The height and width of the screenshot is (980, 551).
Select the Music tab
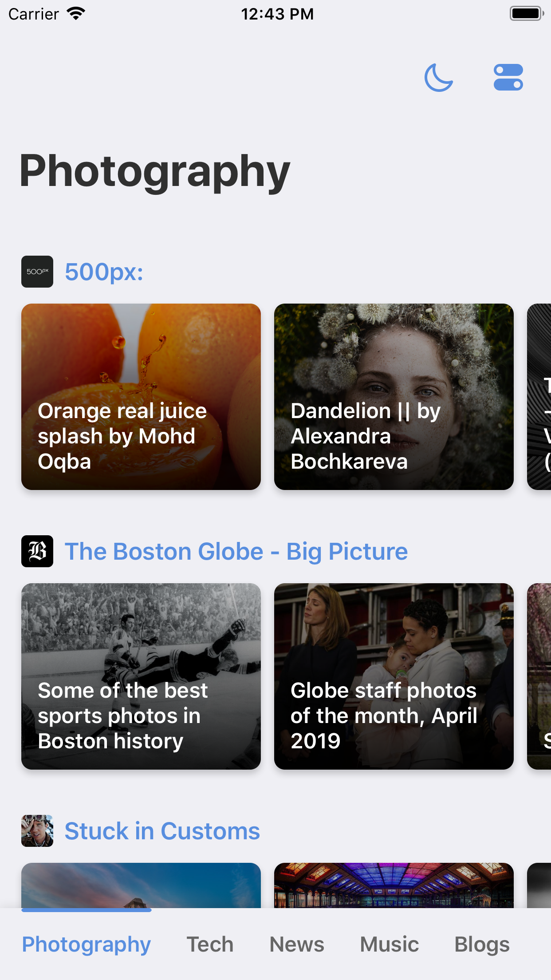click(x=389, y=944)
